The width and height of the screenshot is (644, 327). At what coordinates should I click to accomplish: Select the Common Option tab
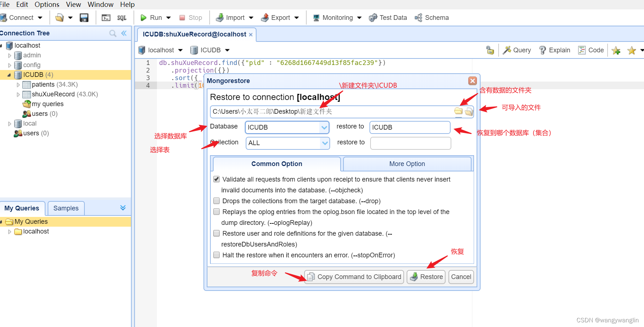pos(277,164)
